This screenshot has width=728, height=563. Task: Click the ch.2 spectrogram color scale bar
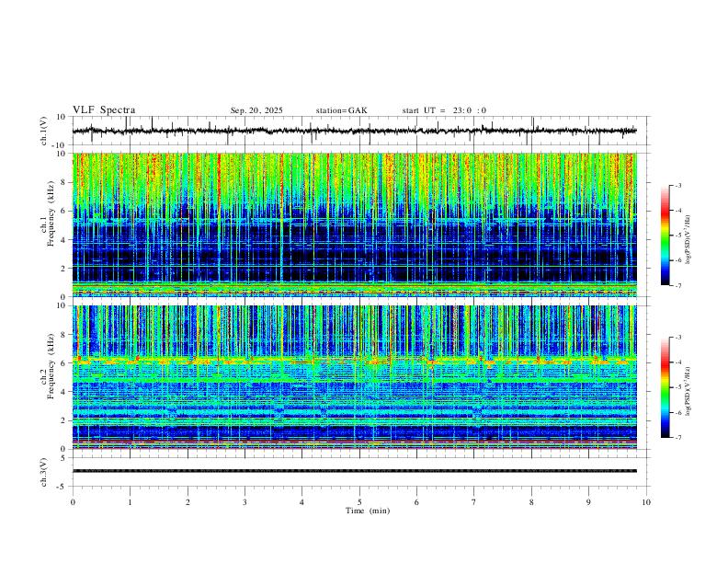point(665,387)
